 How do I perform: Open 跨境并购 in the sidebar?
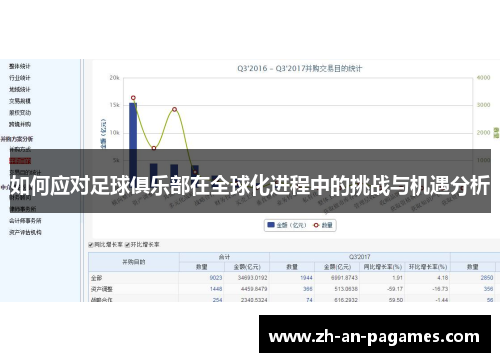pos(20,124)
